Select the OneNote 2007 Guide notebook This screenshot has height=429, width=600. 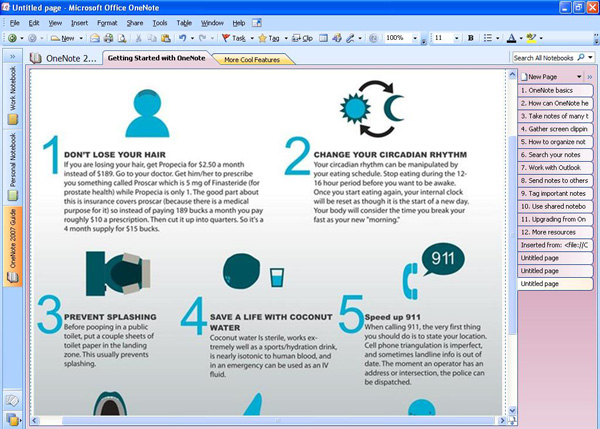click(x=13, y=246)
